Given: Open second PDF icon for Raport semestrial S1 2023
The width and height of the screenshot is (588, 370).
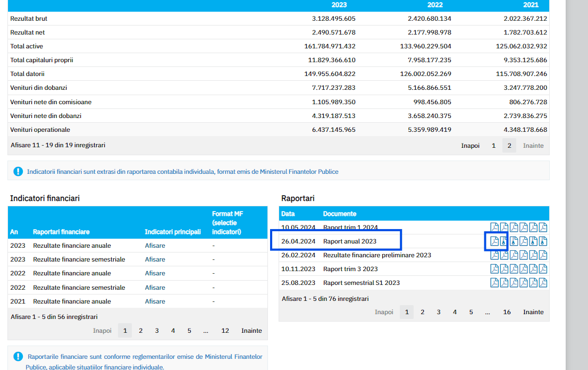Looking at the screenshot, I should 503,283.
